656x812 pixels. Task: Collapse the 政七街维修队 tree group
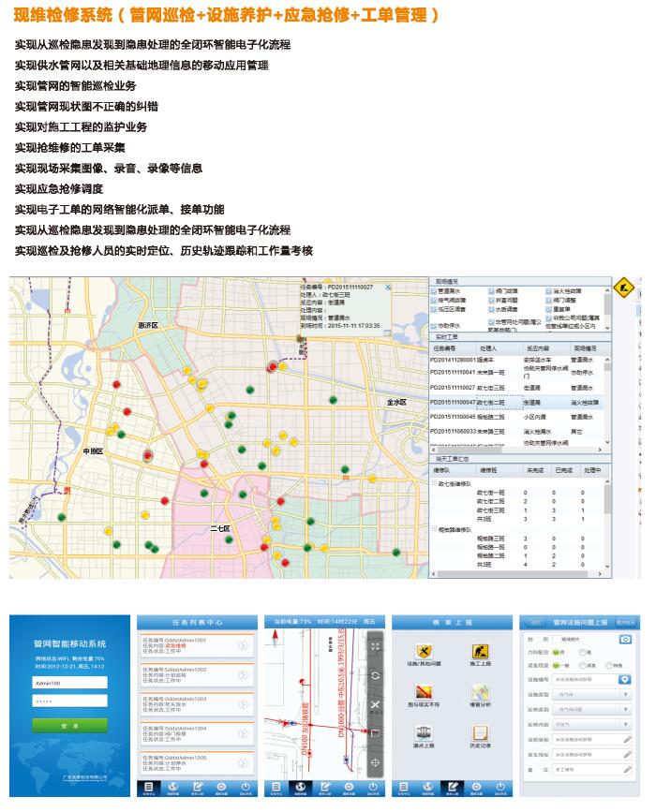coord(435,484)
